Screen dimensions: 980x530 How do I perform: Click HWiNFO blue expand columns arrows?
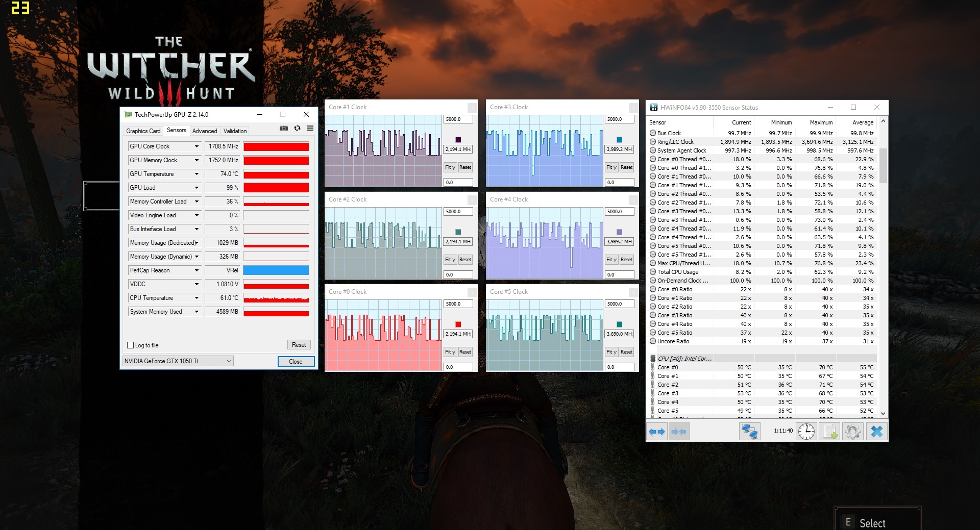[x=657, y=432]
